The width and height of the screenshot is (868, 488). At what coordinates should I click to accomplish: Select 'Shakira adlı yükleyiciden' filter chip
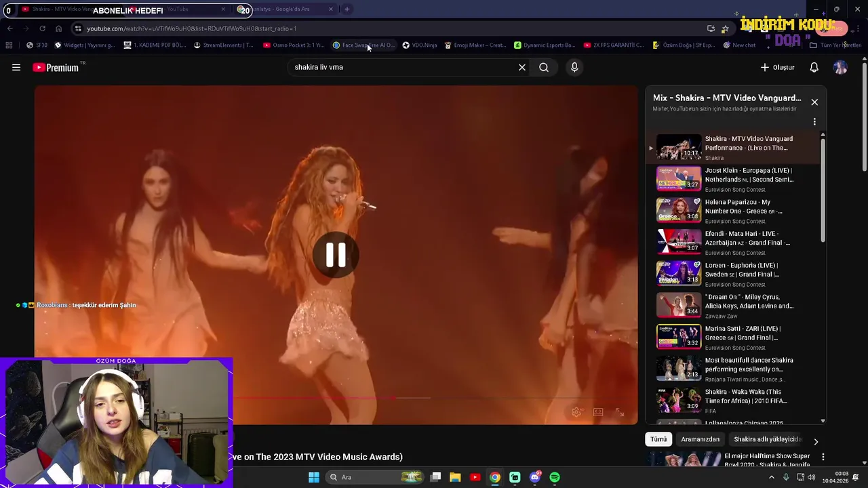767,439
